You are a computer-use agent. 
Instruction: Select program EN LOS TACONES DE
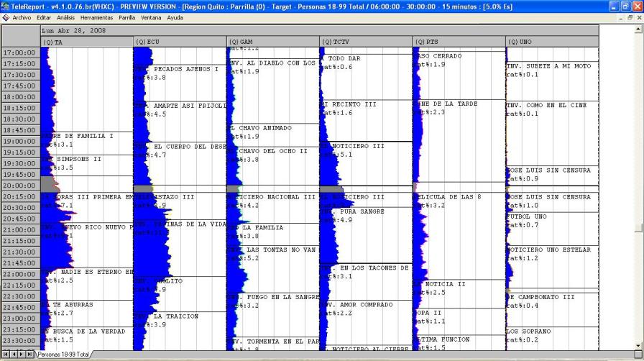pos(374,268)
